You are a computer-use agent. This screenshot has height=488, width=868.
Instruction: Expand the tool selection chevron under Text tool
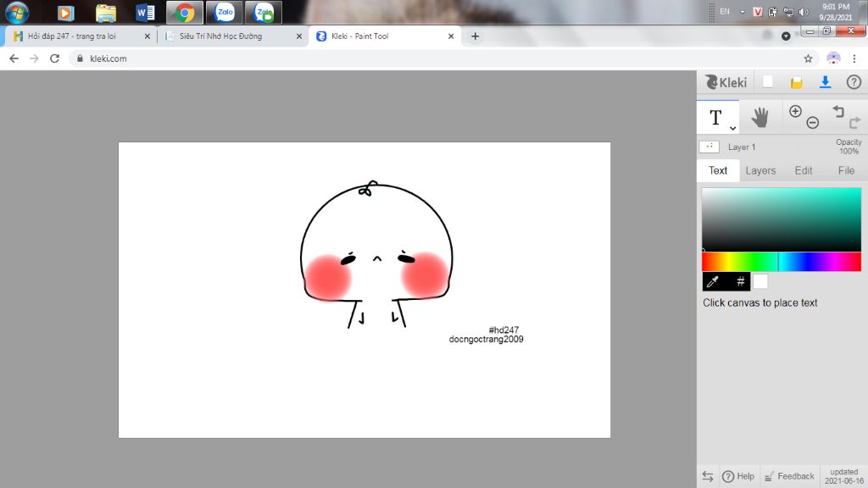click(732, 129)
